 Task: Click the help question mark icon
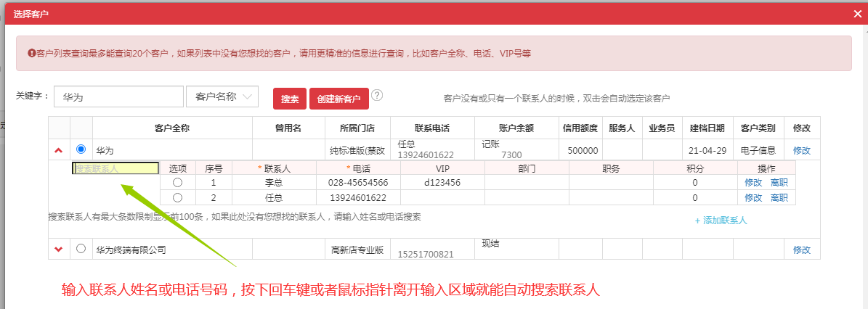(x=377, y=95)
